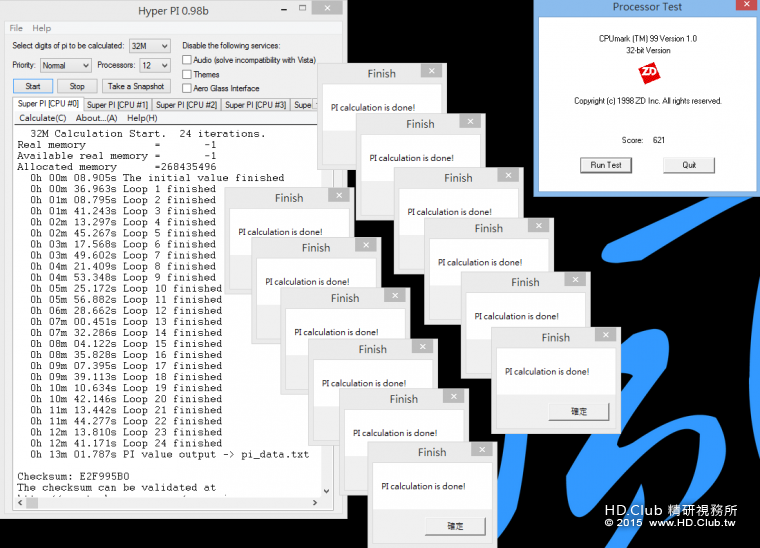Close the Hyper PI window
This screenshot has width=760, height=548.
[x=327, y=8]
